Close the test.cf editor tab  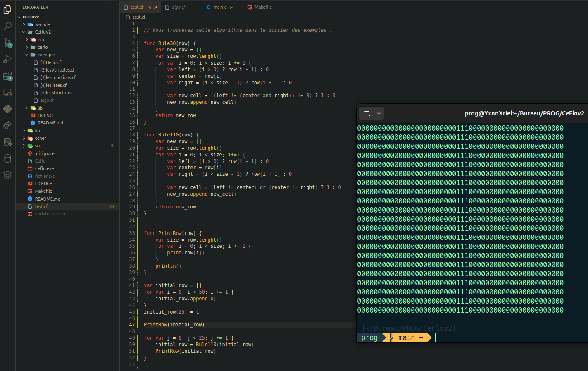coord(156,7)
